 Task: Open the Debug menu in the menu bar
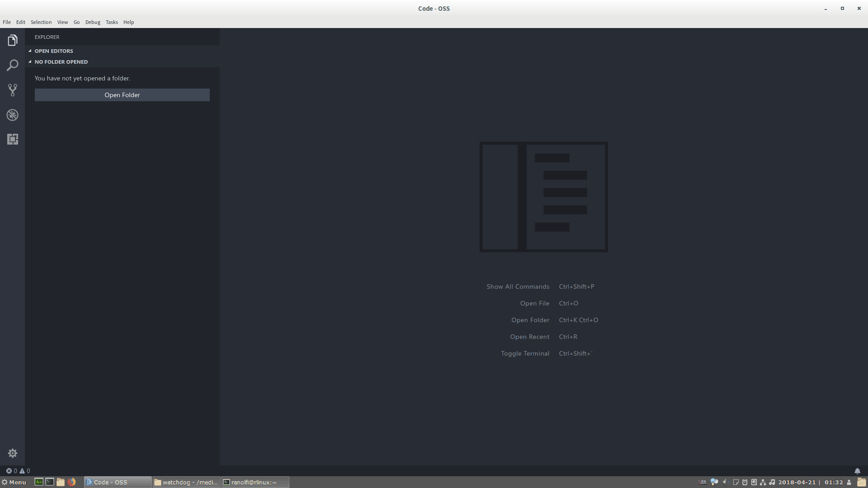click(x=92, y=22)
